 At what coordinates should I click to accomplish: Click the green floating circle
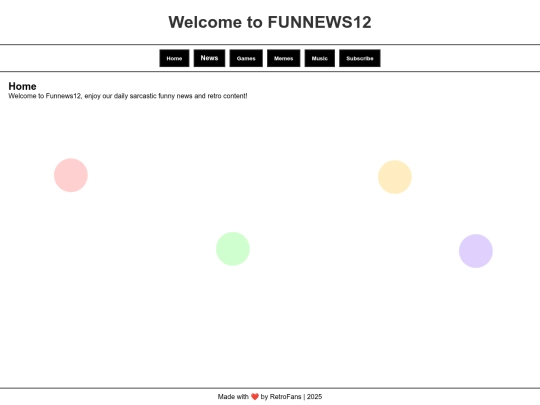click(x=233, y=249)
